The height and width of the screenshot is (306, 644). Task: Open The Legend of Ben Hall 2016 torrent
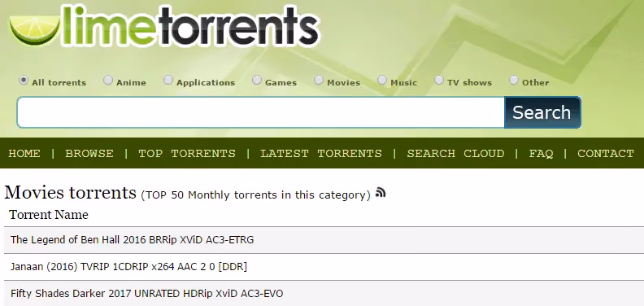133,239
